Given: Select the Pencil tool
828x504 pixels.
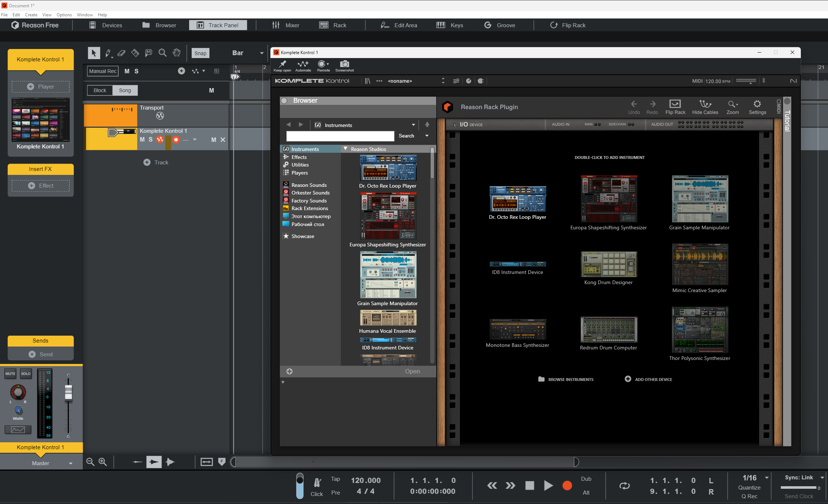Looking at the screenshot, I should click(x=108, y=53).
